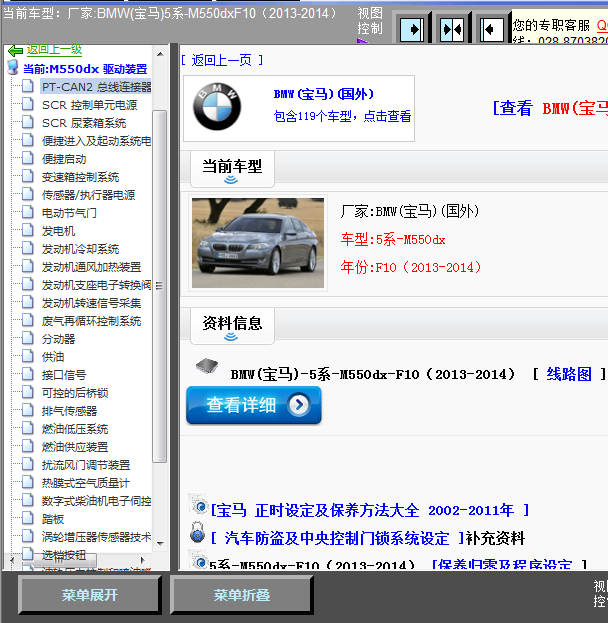
Task: Select 电动节气门 tree item
Action: coord(69,213)
